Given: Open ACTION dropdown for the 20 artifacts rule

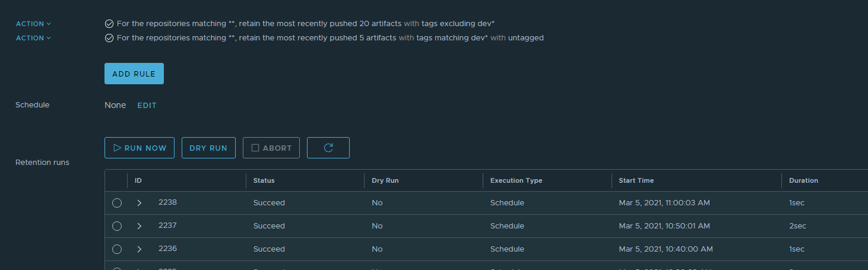Looking at the screenshot, I should click(x=33, y=24).
